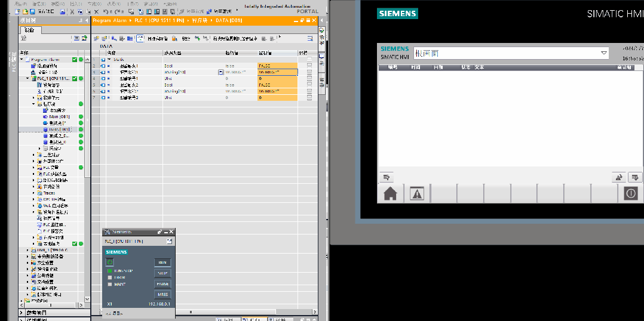Click the cut scissors icon in toolbar
This screenshot has width=644, height=321.
72,11
